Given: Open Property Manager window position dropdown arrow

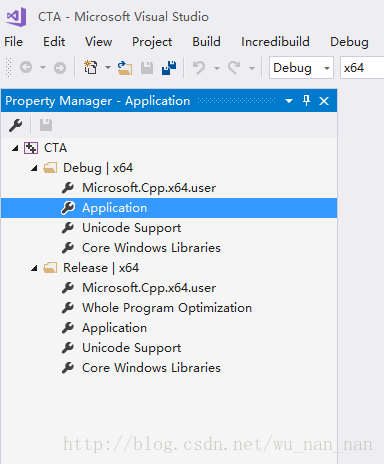Looking at the screenshot, I should coord(289,101).
